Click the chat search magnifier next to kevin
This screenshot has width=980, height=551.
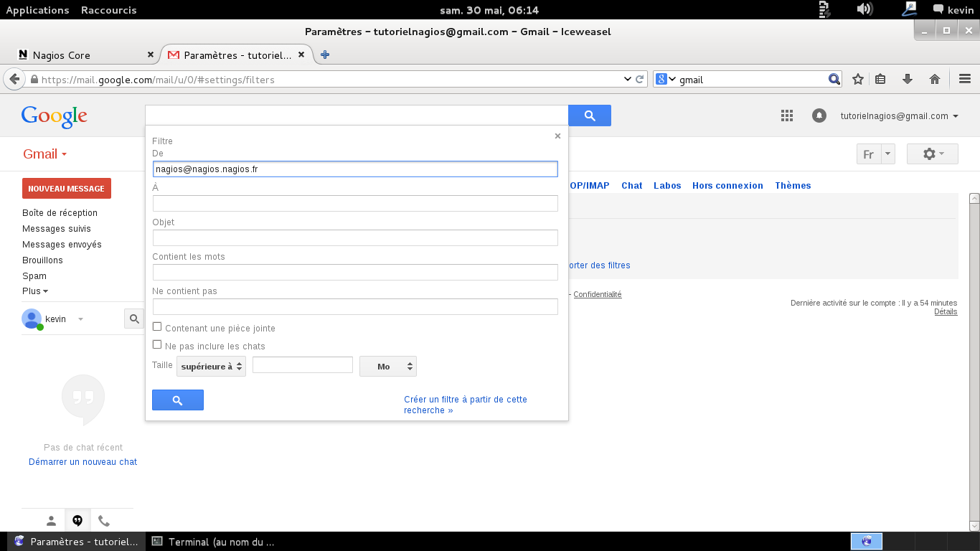[134, 319]
